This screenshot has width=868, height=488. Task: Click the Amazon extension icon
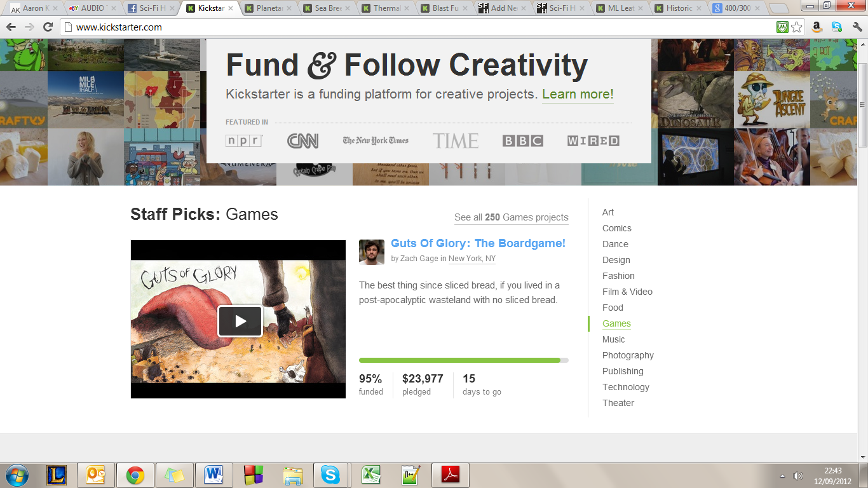click(x=817, y=27)
